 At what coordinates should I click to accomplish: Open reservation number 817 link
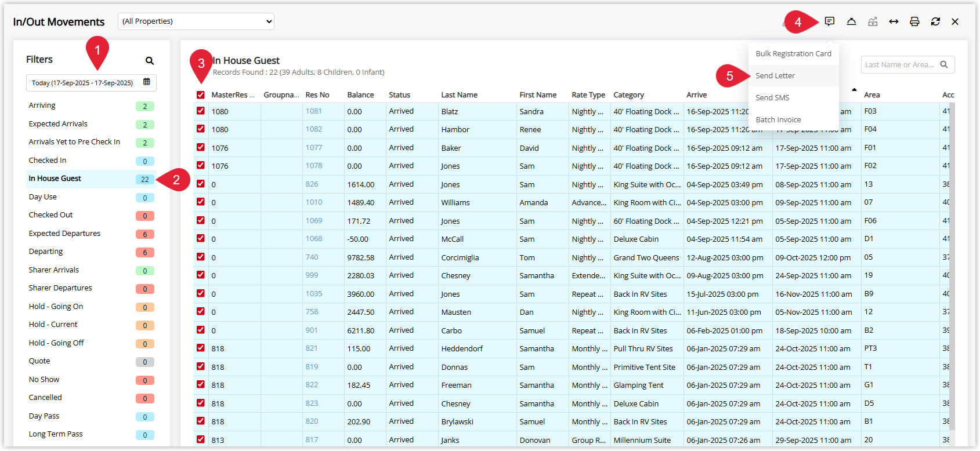[312, 439]
